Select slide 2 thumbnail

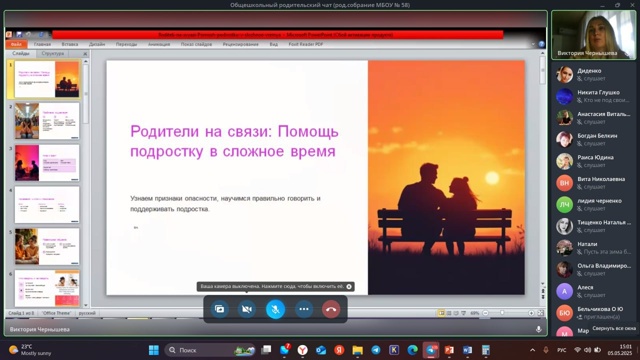click(x=47, y=121)
